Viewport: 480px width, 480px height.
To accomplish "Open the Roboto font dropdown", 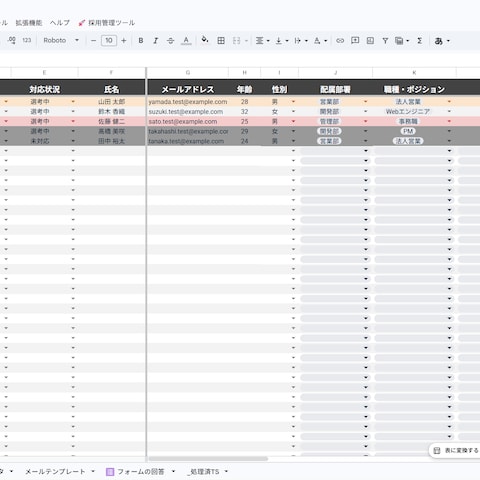I will coord(61,40).
